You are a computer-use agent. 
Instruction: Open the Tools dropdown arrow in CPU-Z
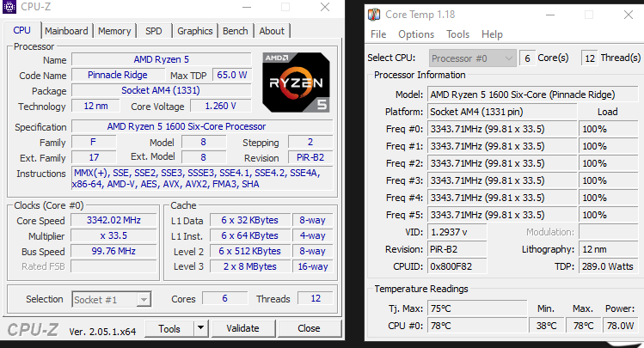[200, 329]
